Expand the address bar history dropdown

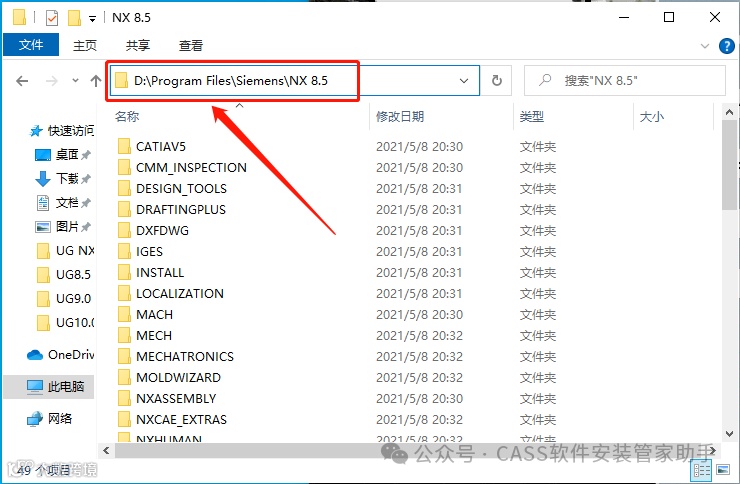tap(464, 81)
